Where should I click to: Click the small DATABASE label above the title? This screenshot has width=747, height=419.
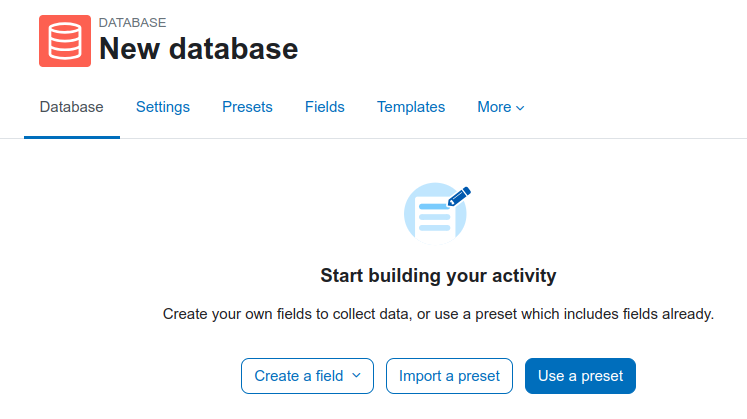pos(132,22)
